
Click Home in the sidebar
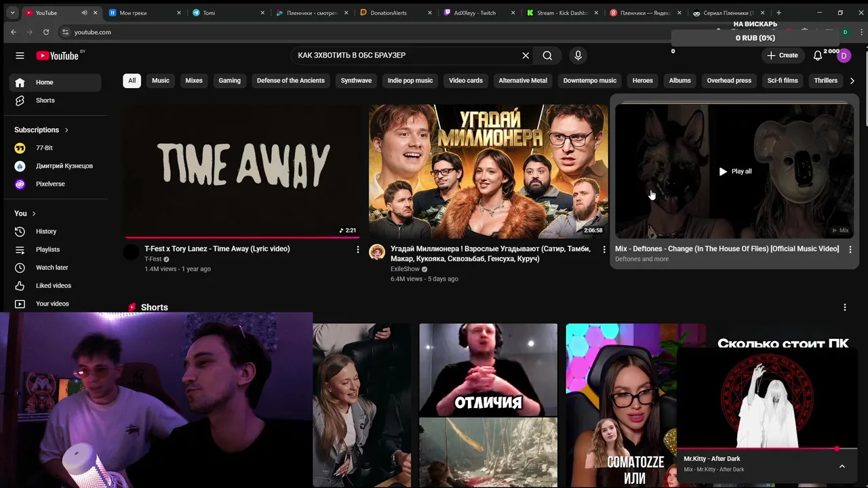coord(54,82)
